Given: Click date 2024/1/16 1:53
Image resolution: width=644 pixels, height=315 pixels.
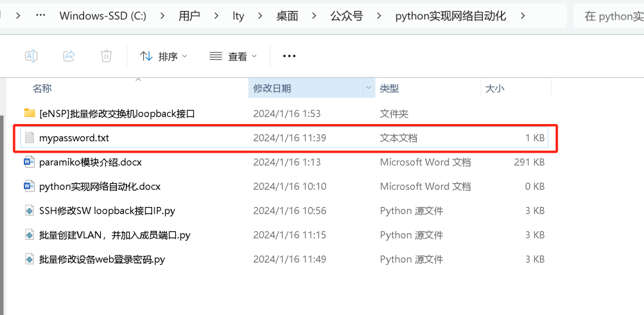Looking at the screenshot, I should tap(287, 114).
